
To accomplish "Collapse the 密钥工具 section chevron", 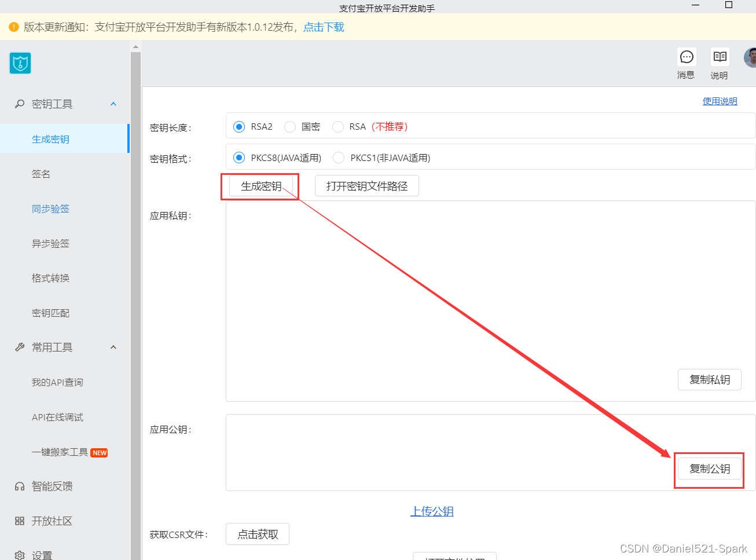I will tap(113, 104).
